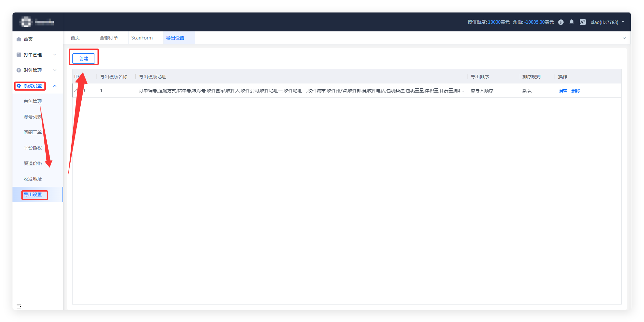644x322 pixels.
Task: Expand the 财务管理 submenu chevron
Action: [x=55, y=70]
